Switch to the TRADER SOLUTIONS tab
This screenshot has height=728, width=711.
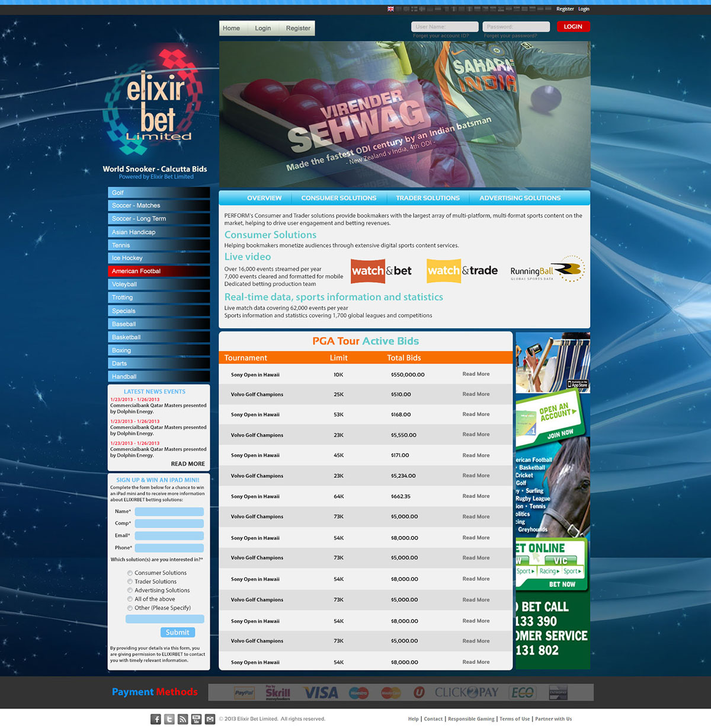[x=428, y=198]
